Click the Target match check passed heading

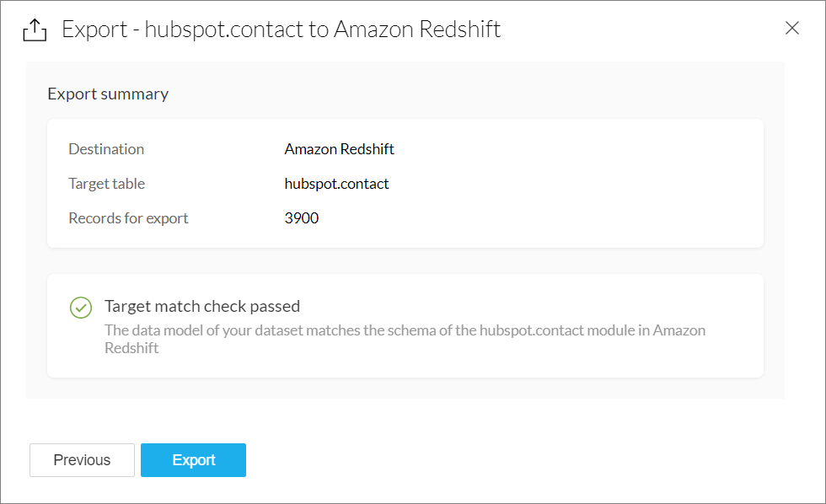pyautogui.click(x=202, y=306)
